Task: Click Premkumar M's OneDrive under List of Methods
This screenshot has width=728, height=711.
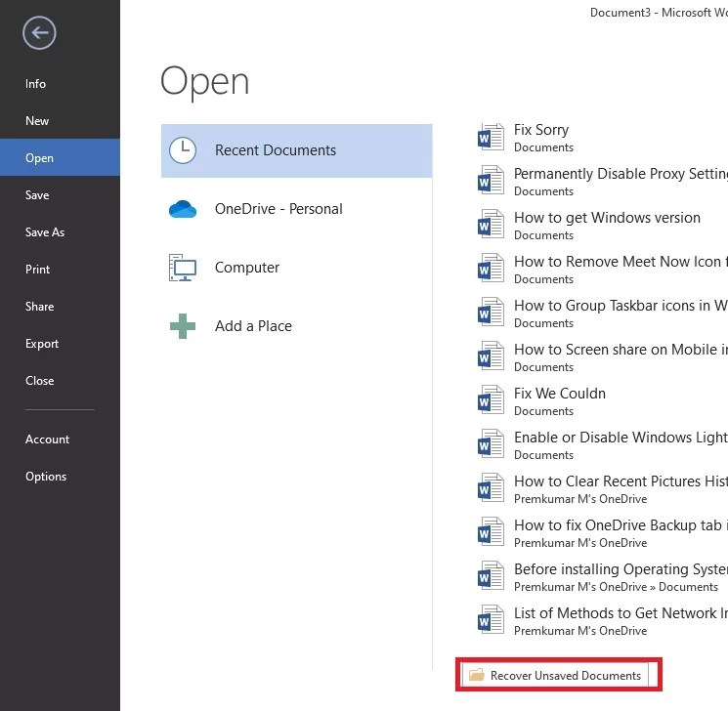Action: [580, 630]
